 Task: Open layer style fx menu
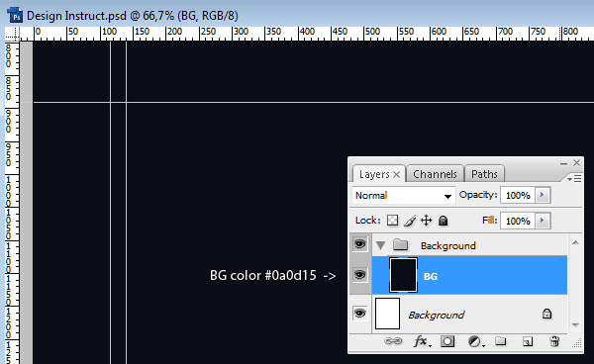tap(422, 341)
